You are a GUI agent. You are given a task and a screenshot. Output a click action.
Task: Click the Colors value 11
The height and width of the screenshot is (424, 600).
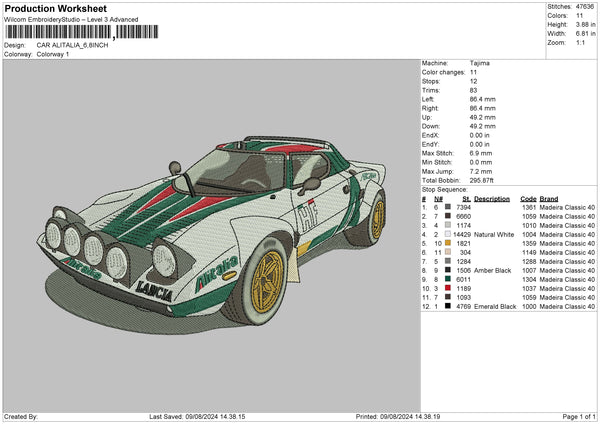[x=579, y=16]
